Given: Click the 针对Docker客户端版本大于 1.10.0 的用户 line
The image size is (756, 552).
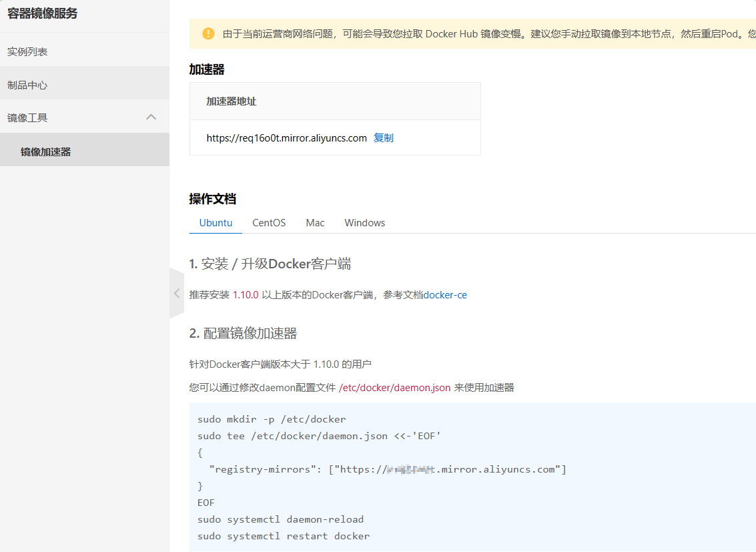Looking at the screenshot, I should pos(280,364).
